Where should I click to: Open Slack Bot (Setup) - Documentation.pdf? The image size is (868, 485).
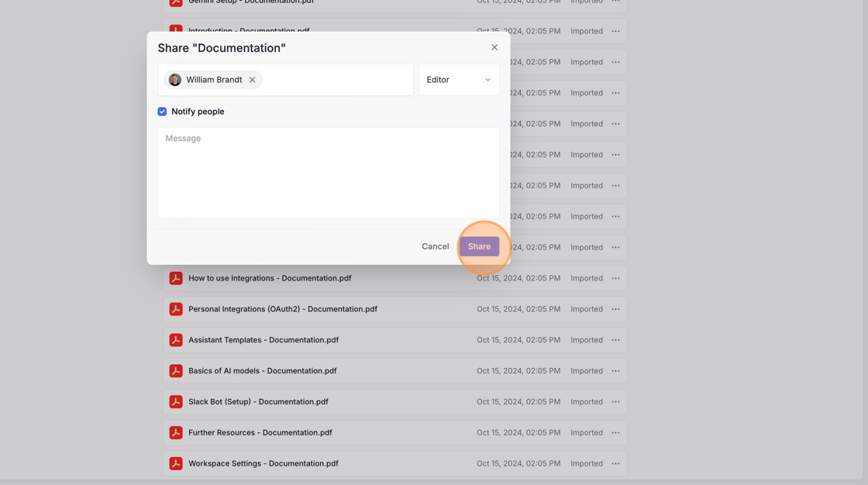pos(258,401)
